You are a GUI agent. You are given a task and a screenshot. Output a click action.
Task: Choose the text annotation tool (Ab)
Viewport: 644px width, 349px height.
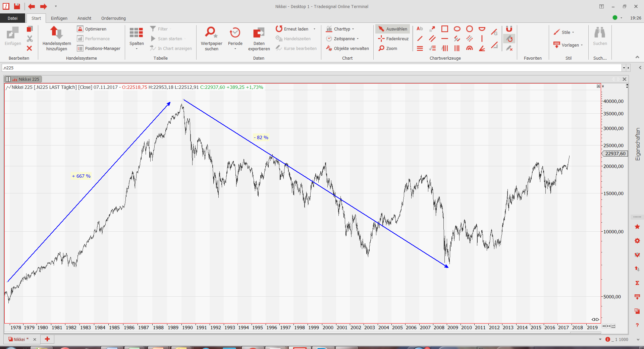click(420, 29)
